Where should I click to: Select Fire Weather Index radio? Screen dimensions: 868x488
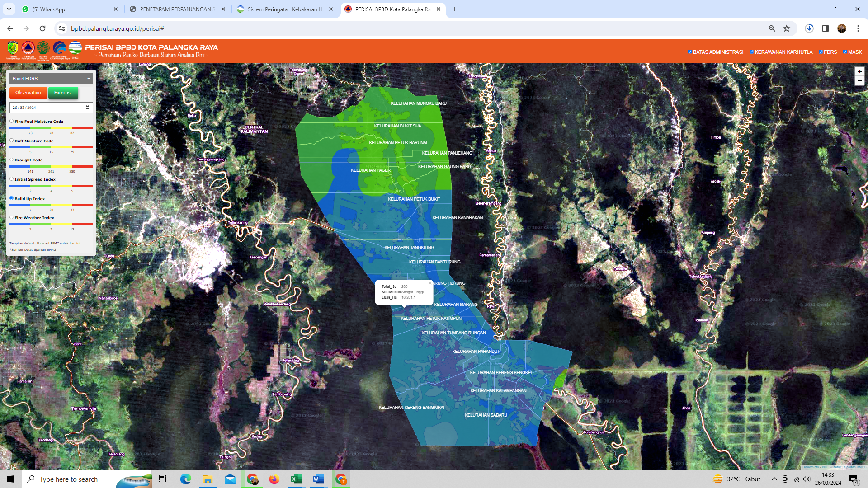pyautogui.click(x=12, y=217)
